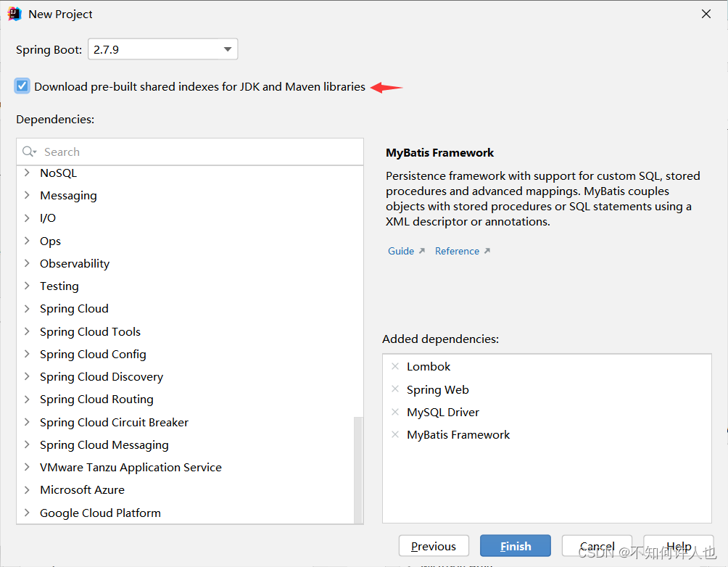728x567 pixels.
Task: Click the Finish button
Action: coord(515,545)
